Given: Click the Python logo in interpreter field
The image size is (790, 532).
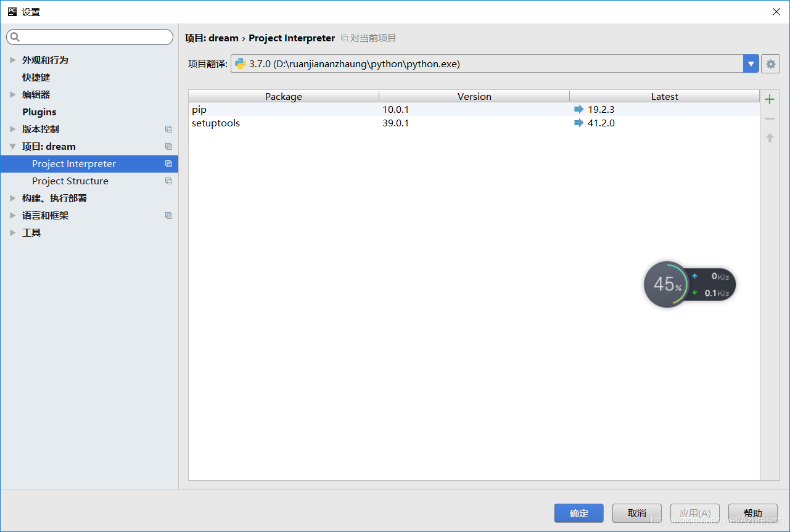Looking at the screenshot, I should 241,63.
